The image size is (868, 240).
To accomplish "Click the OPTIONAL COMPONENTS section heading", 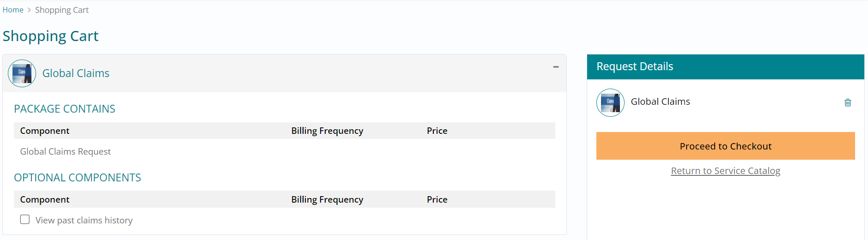I will pos(78,178).
